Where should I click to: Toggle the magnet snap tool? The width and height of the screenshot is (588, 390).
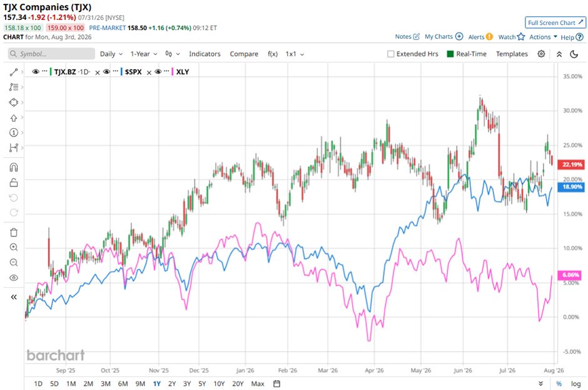coord(14,167)
